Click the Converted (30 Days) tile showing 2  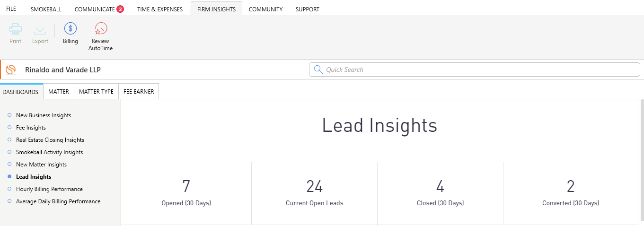[x=571, y=193]
